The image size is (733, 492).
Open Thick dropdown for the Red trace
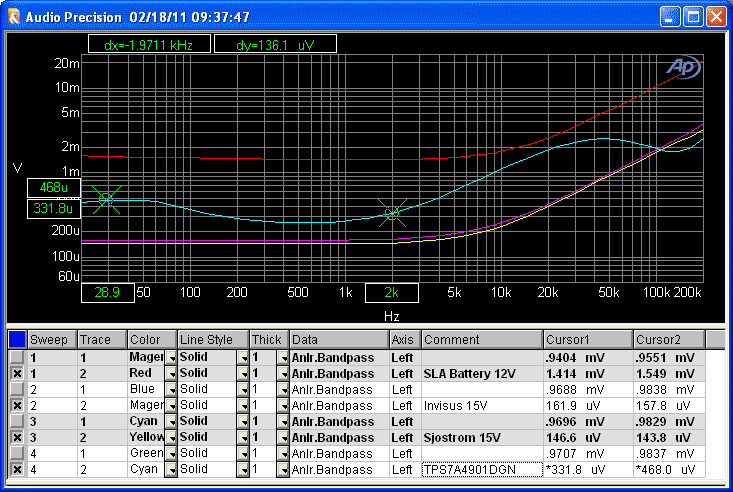[x=283, y=374]
